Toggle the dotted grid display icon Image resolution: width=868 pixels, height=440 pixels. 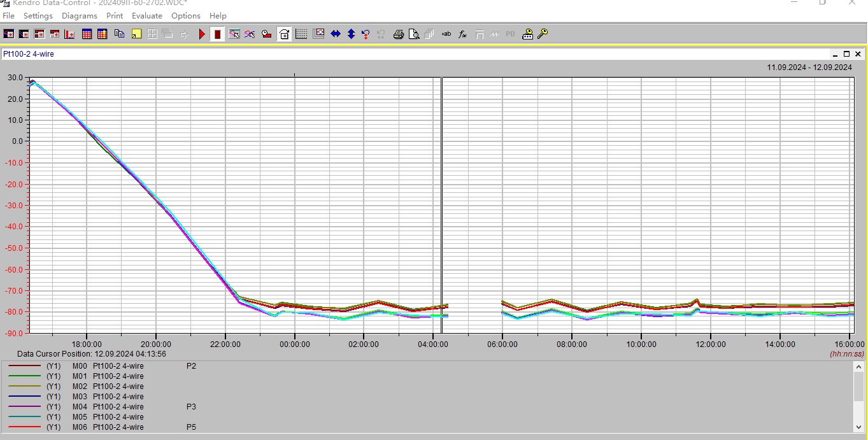(x=301, y=34)
